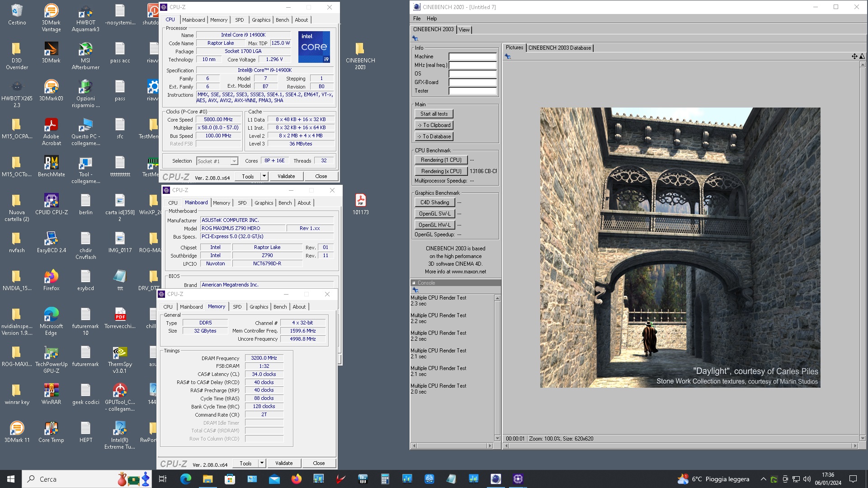Image resolution: width=868 pixels, height=488 pixels.
Task: Launch MSI Afterburner from the desktop
Action: click(x=85, y=56)
